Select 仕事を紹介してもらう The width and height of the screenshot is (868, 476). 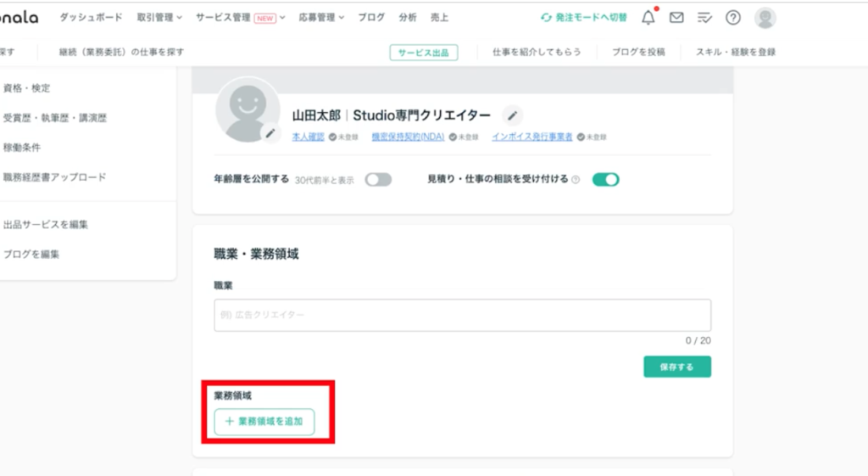point(537,52)
